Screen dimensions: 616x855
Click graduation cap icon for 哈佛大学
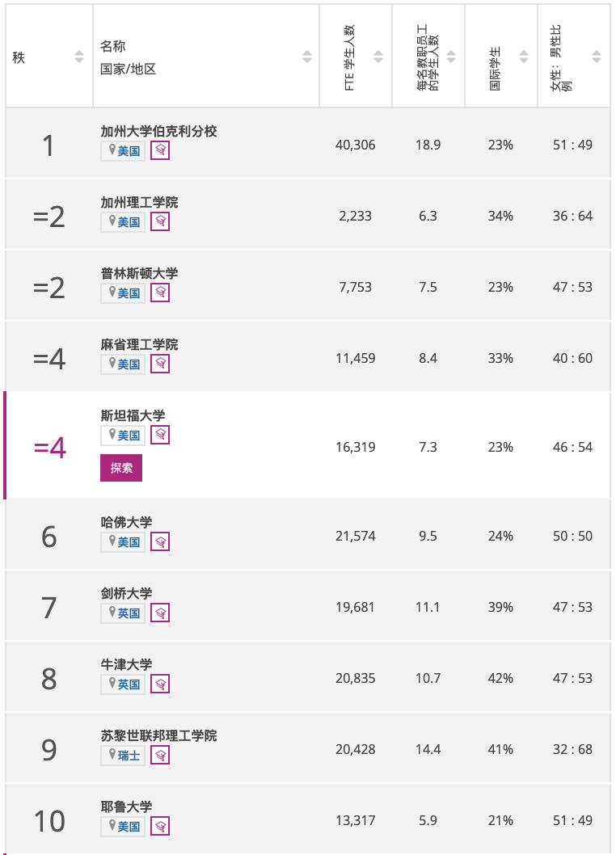pyautogui.click(x=160, y=541)
